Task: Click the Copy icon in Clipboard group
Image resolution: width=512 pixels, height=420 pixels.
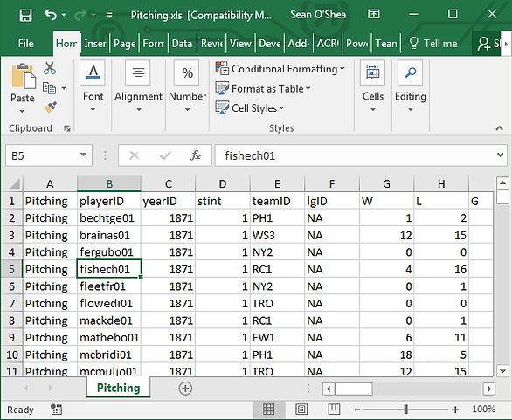Action: click(x=49, y=88)
